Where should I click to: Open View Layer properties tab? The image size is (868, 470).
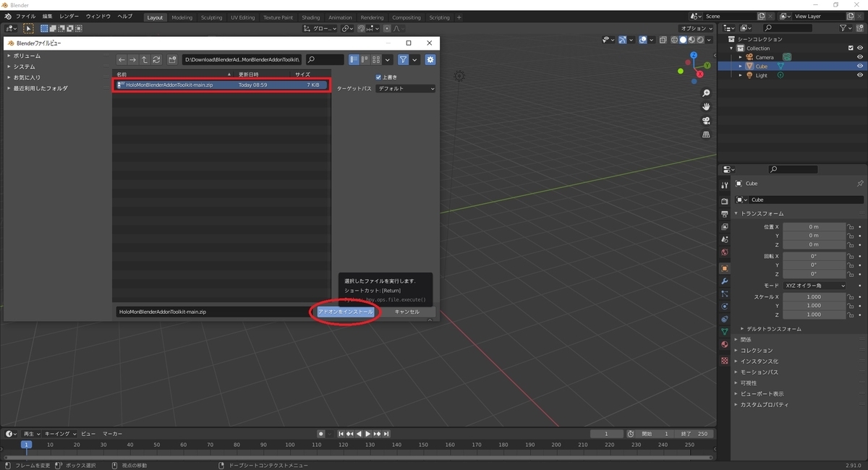[x=724, y=227]
